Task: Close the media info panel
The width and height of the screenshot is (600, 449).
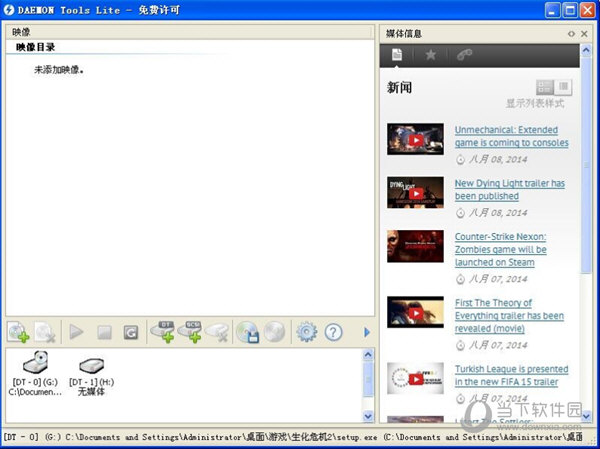Action: 584,34
